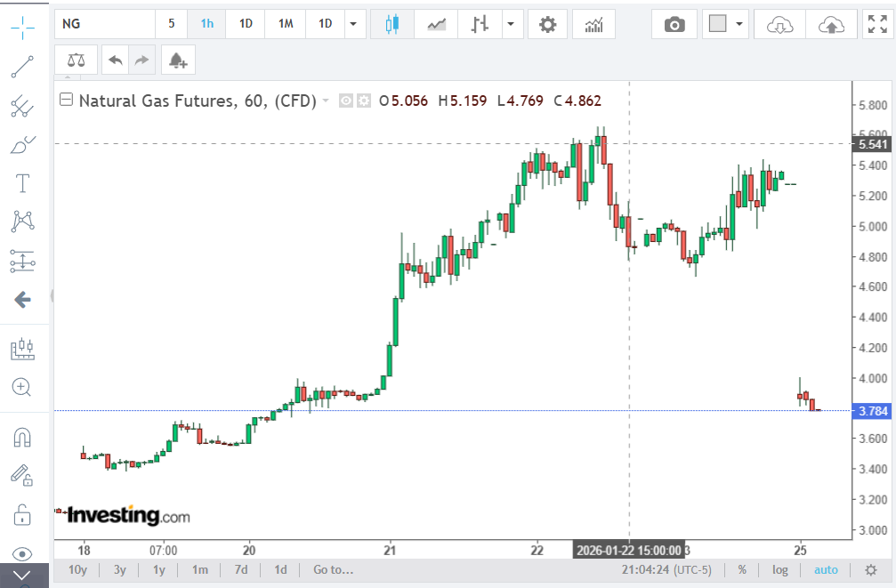
Task: Select the measure ruler tool
Action: (23, 349)
